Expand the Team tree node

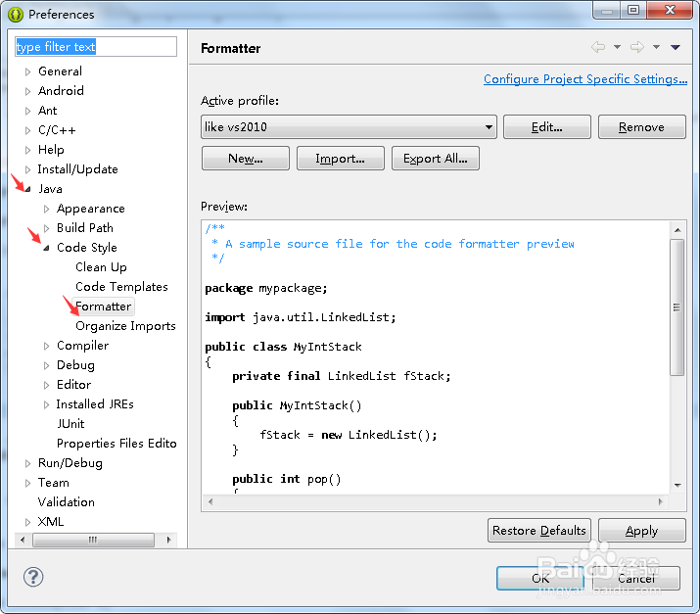click(x=27, y=483)
